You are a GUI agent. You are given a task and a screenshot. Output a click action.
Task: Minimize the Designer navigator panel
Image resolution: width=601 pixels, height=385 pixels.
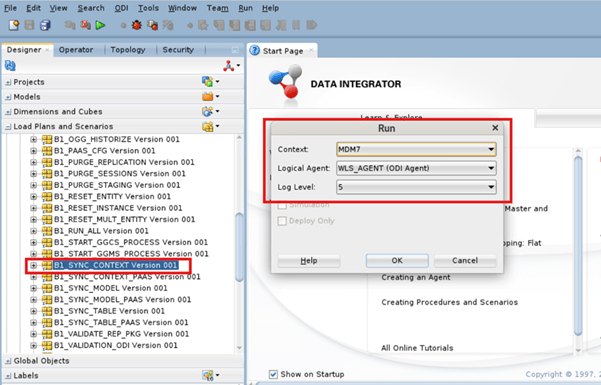[x=235, y=50]
